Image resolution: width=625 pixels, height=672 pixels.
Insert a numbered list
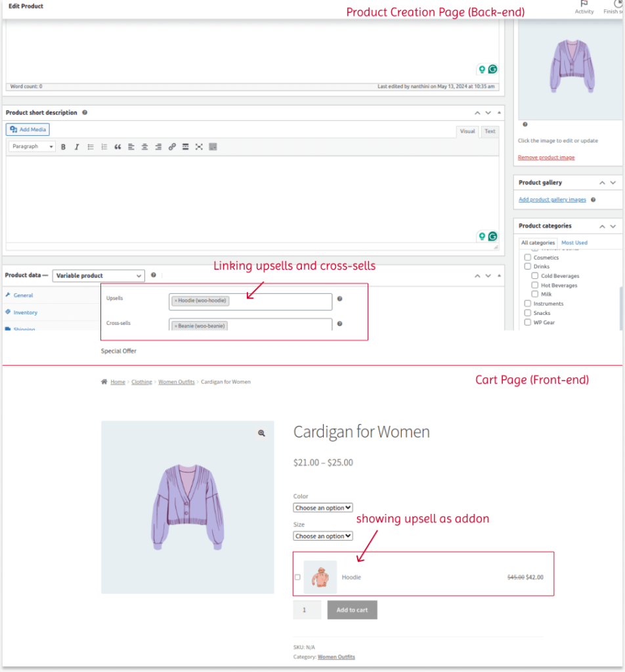click(104, 146)
